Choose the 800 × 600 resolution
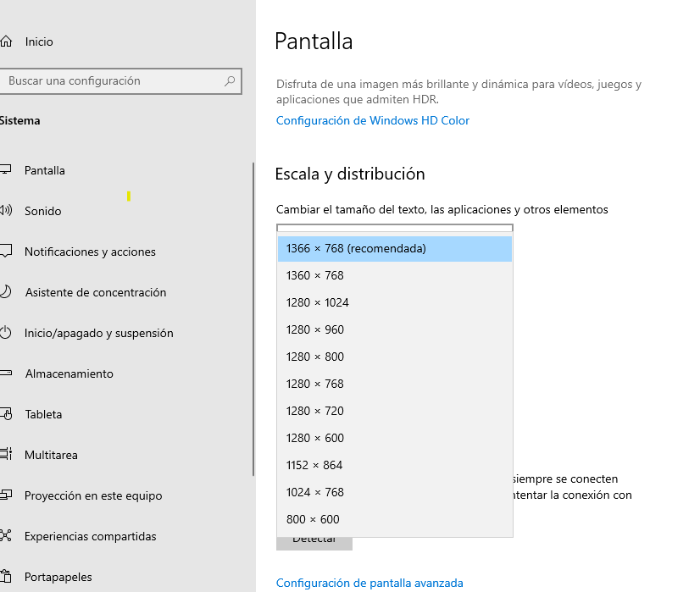The image size is (700, 592). (395, 520)
